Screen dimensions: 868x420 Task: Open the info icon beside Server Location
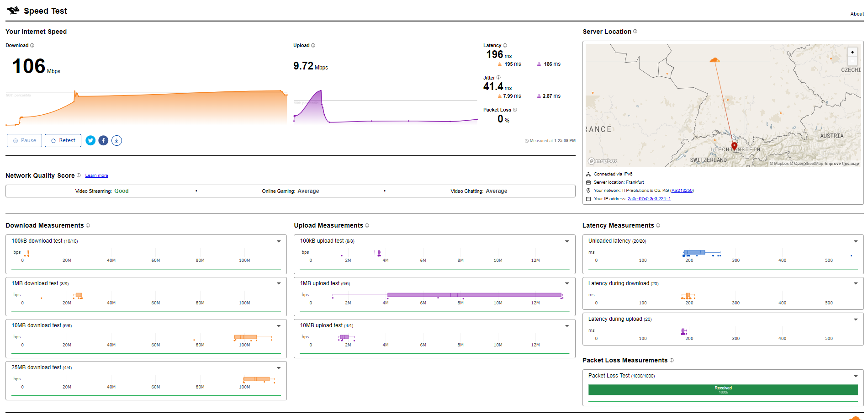tap(635, 32)
